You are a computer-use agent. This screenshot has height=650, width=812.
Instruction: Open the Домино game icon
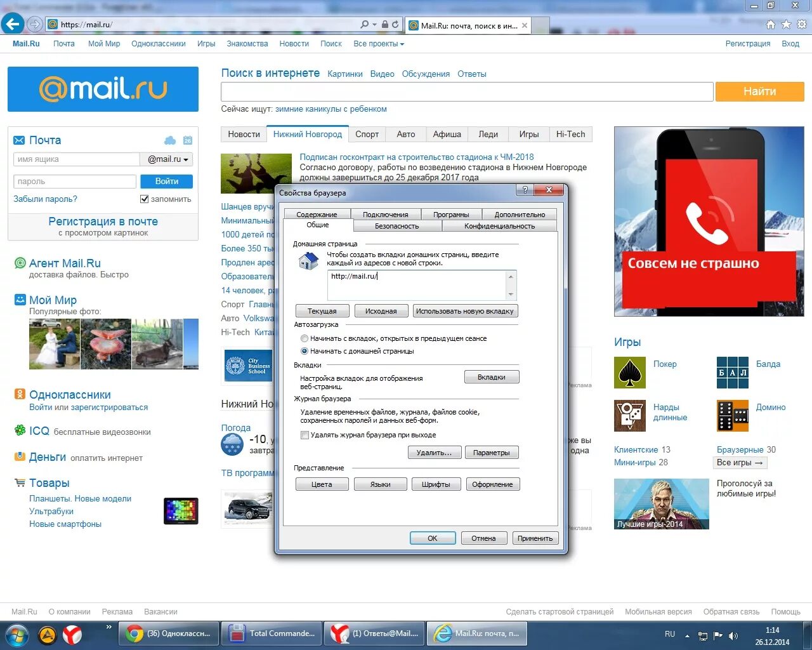click(x=733, y=416)
